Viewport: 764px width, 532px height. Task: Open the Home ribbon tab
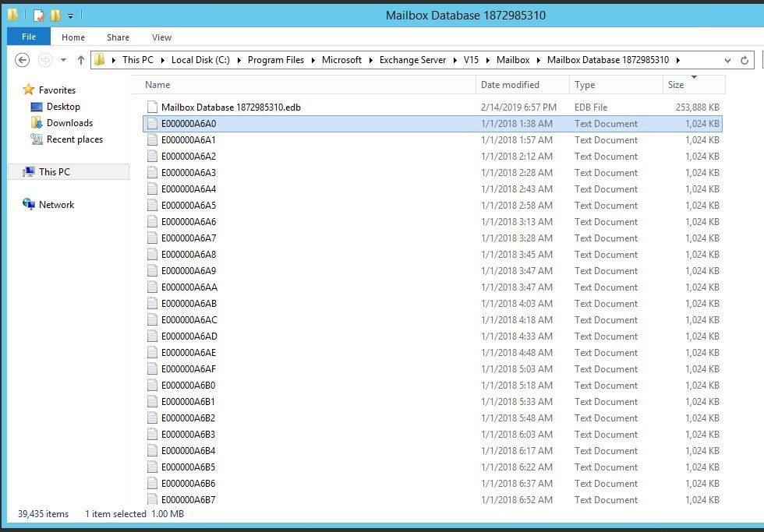click(x=73, y=37)
